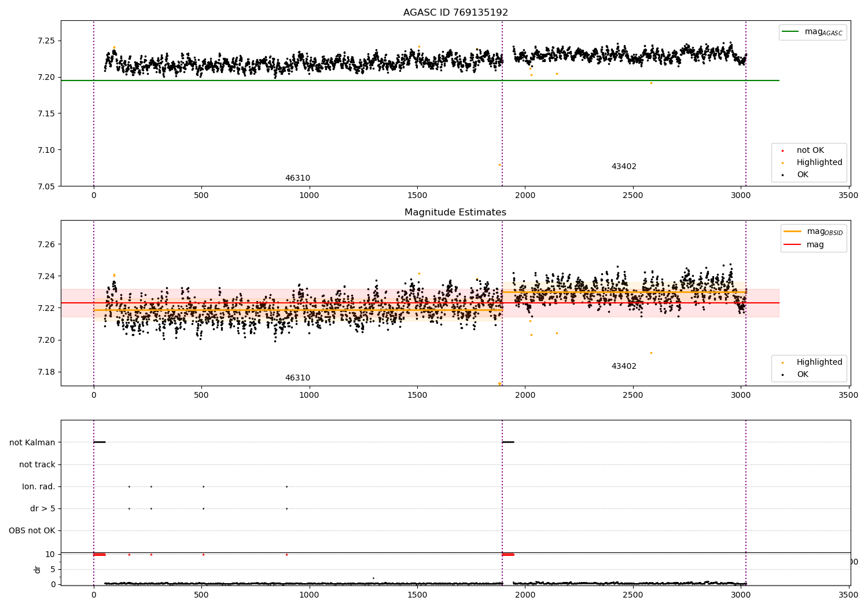Select the mag AGASC legend entry in top plot
Image resolution: width=868 pixels, height=608 pixels.
(812, 32)
